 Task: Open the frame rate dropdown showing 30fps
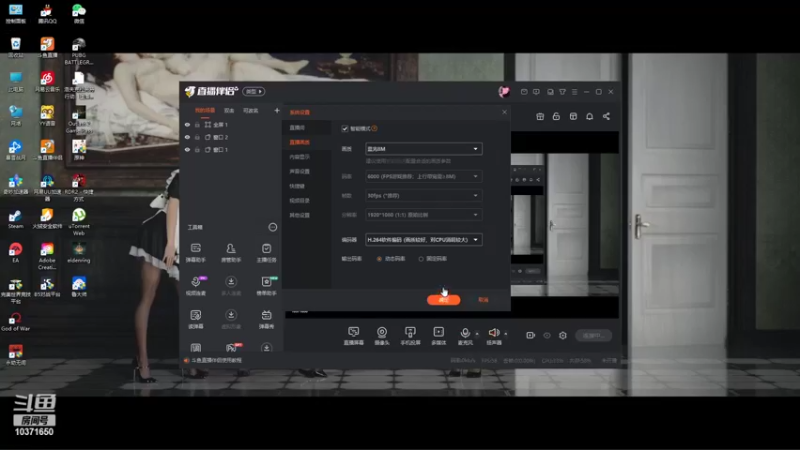tap(423, 195)
